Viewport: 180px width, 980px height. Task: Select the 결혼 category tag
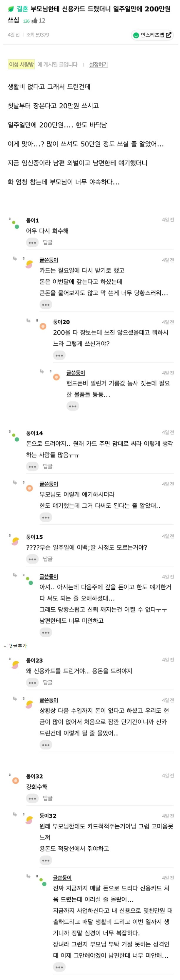click(x=22, y=9)
